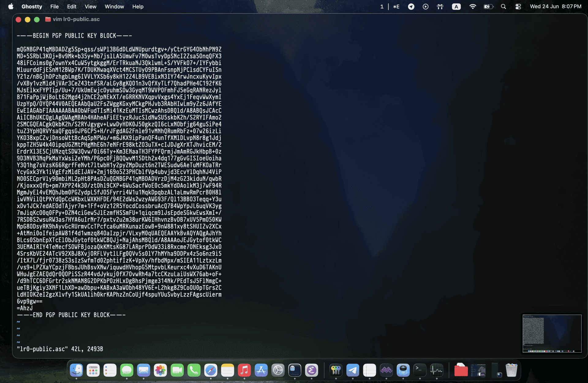588x383 pixels.
Task: Open Terminal from the dock
Action: [x=420, y=370]
